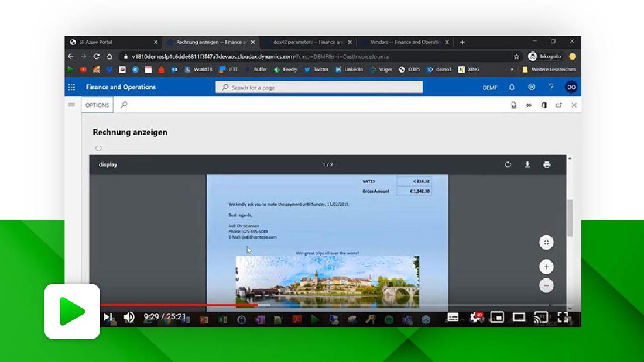Open the notifications bell
The image size is (644, 362).
512,87
